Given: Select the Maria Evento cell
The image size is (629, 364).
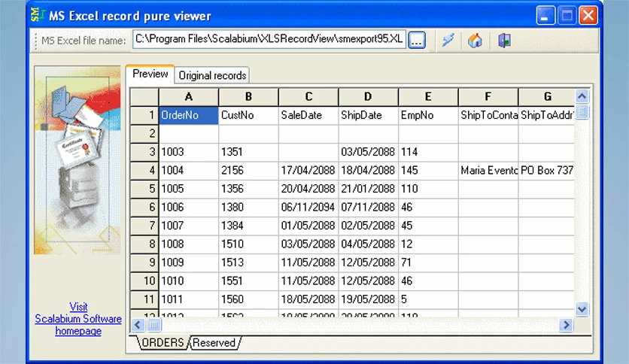Looking at the screenshot, I should pos(488,171).
